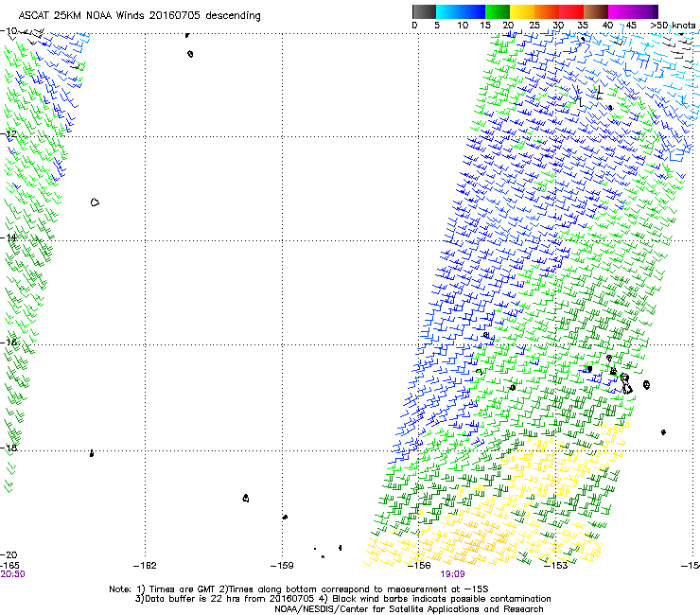
Task: Click the gray 0-5 knots legend swatch
Action: click(424, 11)
